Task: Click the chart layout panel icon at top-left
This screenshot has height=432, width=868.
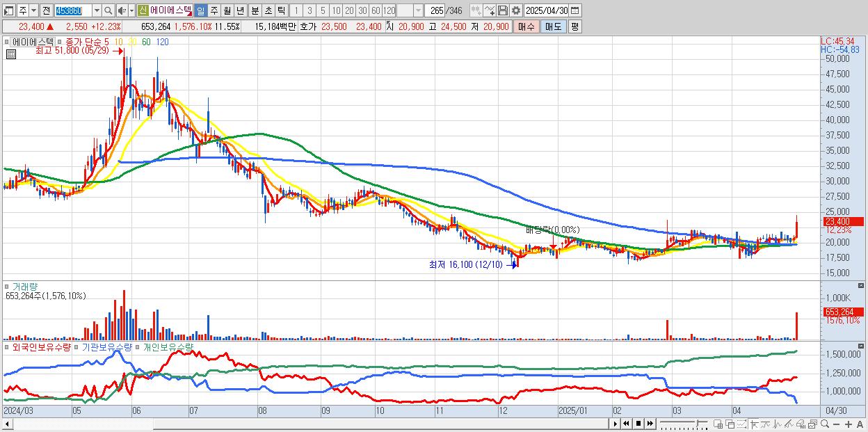Action: (x=8, y=10)
